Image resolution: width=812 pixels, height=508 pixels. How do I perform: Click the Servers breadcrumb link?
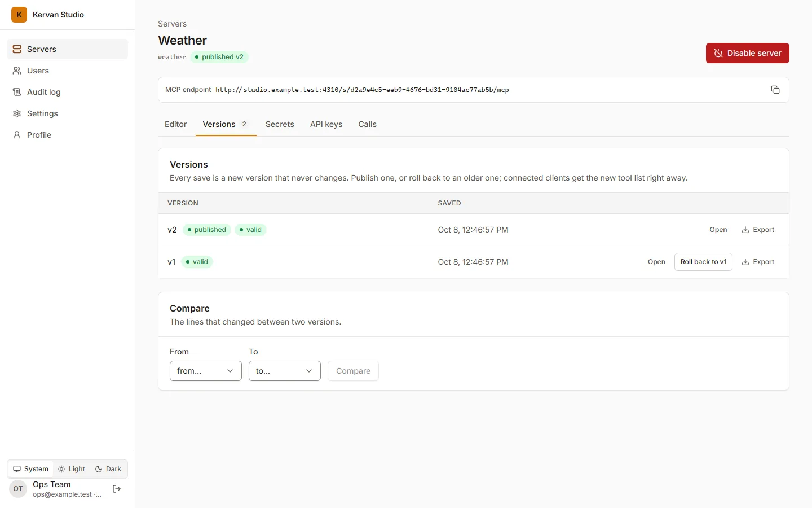[x=172, y=24]
